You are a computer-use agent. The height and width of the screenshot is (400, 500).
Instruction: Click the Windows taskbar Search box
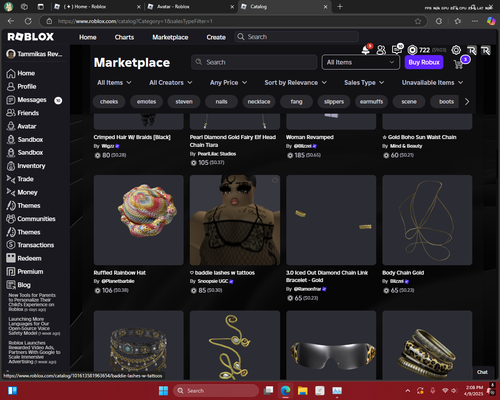[x=216, y=391]
